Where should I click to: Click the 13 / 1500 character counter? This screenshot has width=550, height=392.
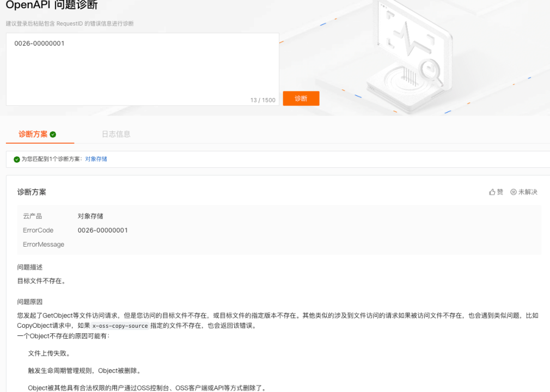tap(262, 100)
